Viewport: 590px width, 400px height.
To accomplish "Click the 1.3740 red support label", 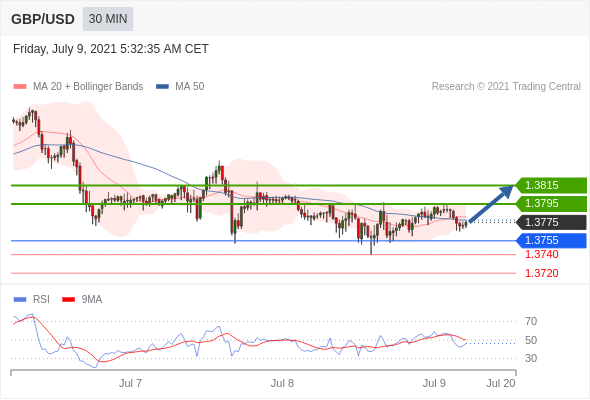I will [541, 254].
